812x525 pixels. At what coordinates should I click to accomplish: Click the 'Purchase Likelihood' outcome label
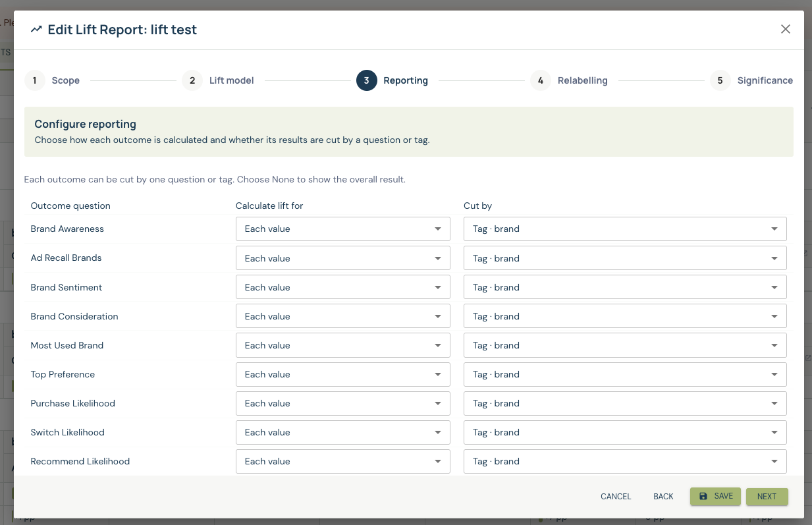point(72,403)
